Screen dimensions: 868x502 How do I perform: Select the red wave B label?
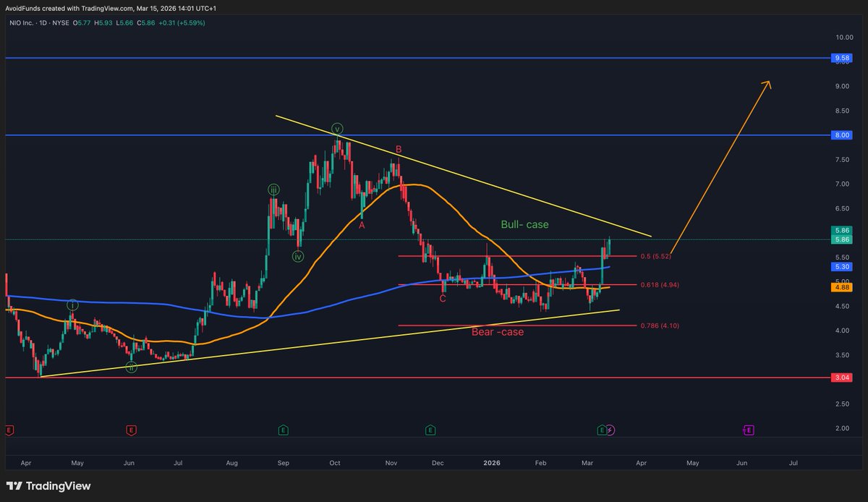pyautogui.click(x=398, y=150)
